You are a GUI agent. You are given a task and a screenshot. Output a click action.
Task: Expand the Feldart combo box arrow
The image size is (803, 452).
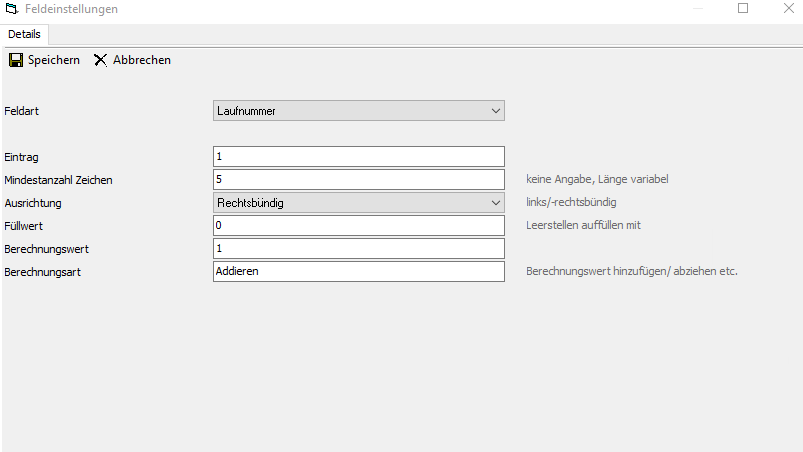496,111
